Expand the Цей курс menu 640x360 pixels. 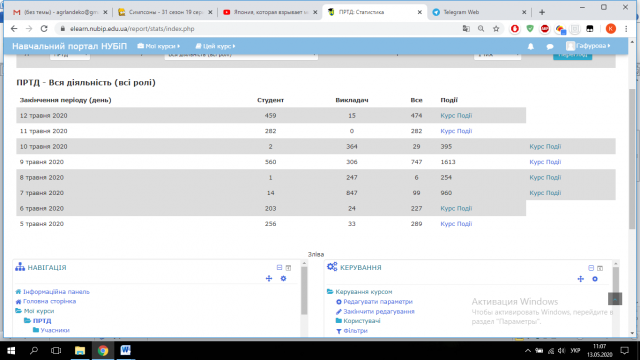click(215, 46)
